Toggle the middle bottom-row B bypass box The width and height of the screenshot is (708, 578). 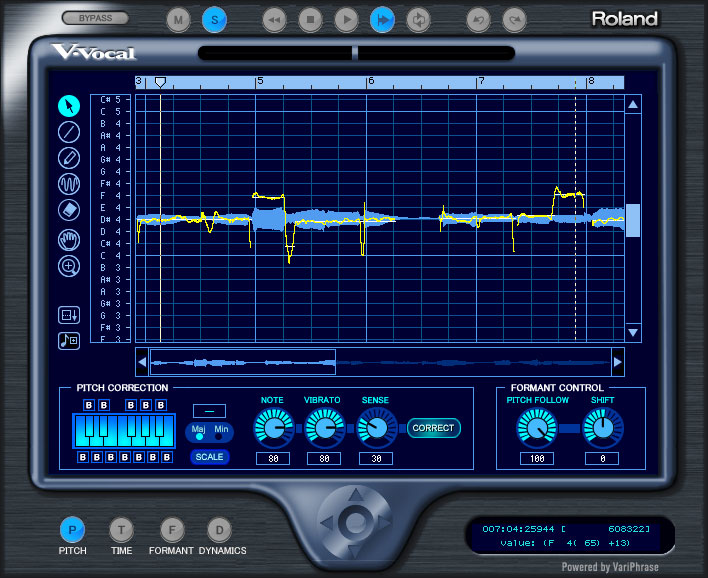[125, 457]
